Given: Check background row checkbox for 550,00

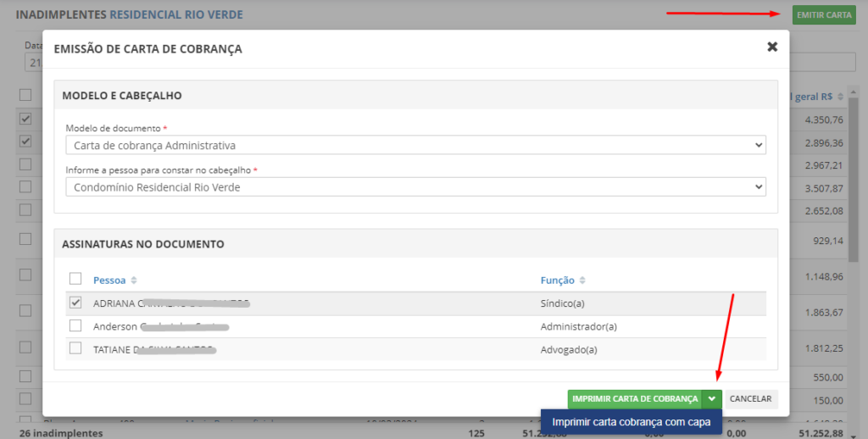Looking at the screenshot, I should tap(25, 376).
